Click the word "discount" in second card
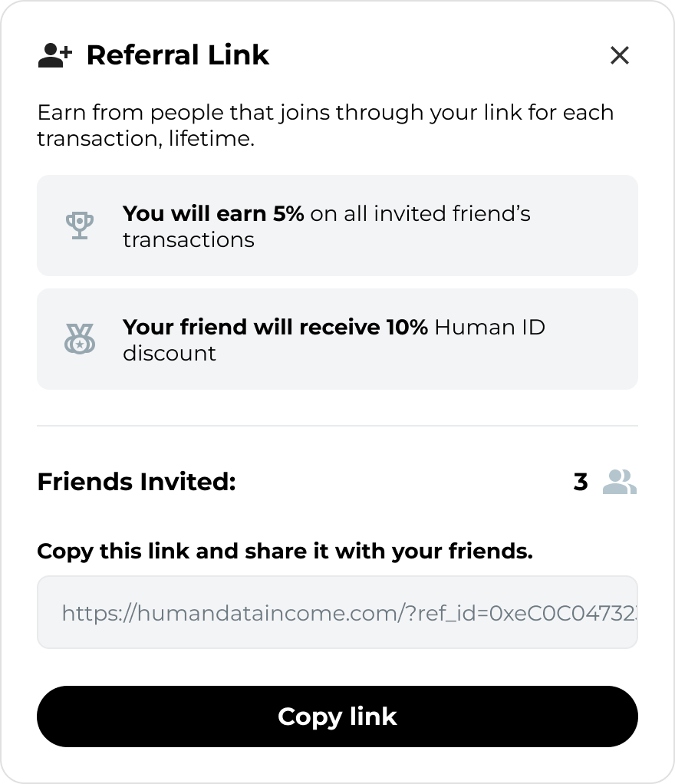The width and height of the screenshot is (675, 784). (x=170, y=353)
